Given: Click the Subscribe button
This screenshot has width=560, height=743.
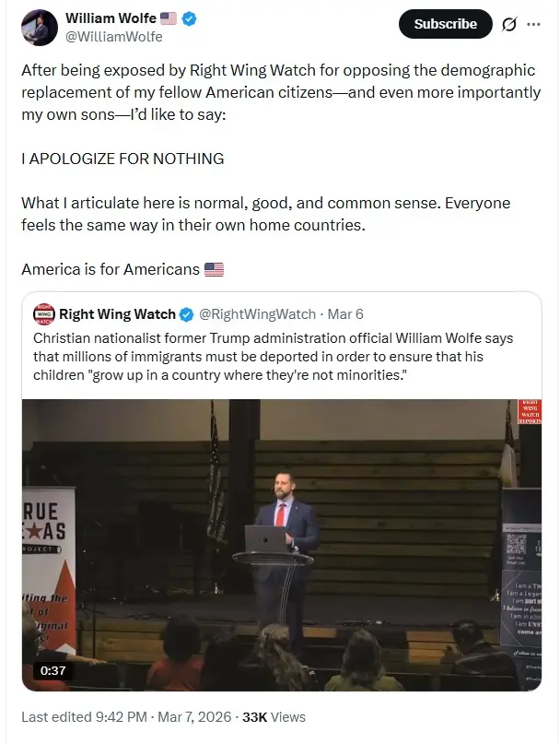Looking at the screenshot, I should tap(445, 25).
